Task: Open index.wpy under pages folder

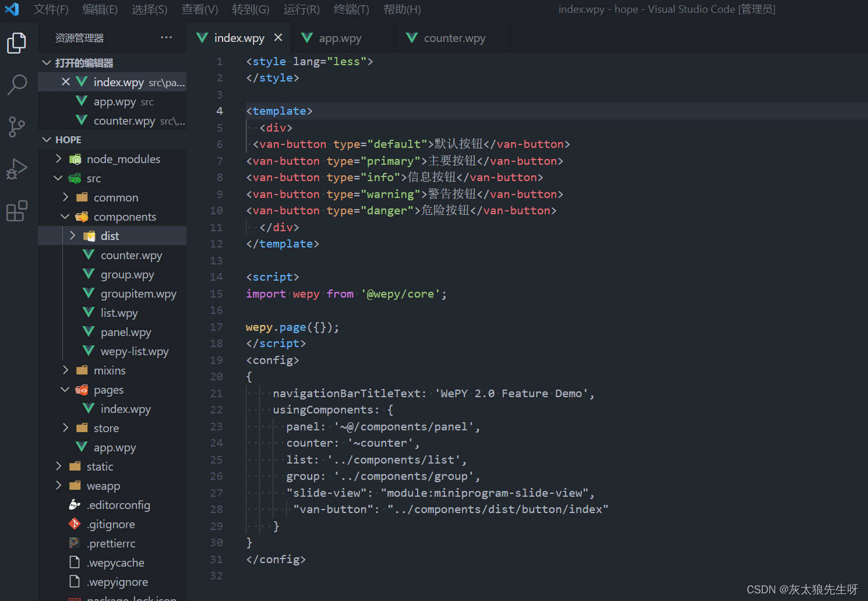Action: click(x=125, y=409)
